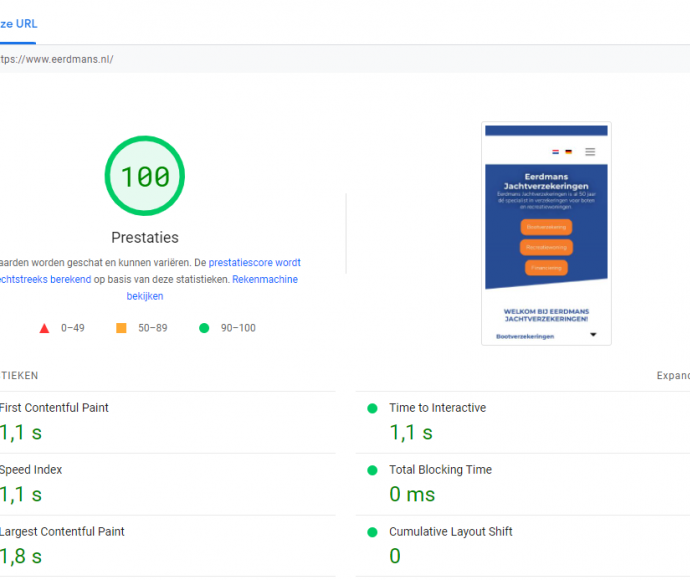Click the German flag in the page preview
690x580 pixels.
click(x=568, y=152)
